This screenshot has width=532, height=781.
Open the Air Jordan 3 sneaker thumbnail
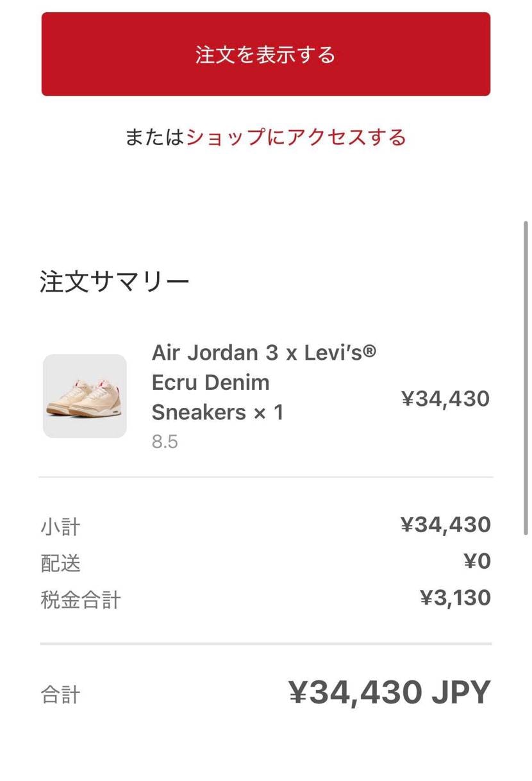click(x=85, y=396)
